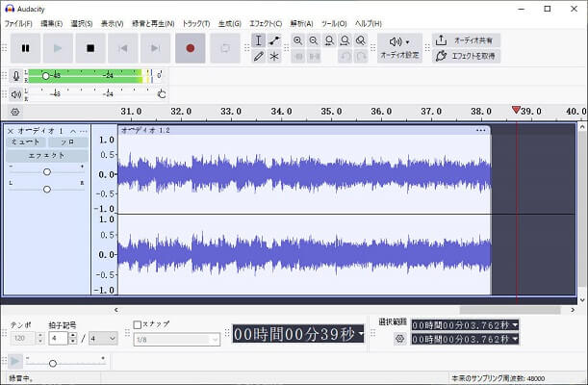The image size is (588, 385).
Task: Open the 1/8 snap dropdown
Action: tap(177, 340)
